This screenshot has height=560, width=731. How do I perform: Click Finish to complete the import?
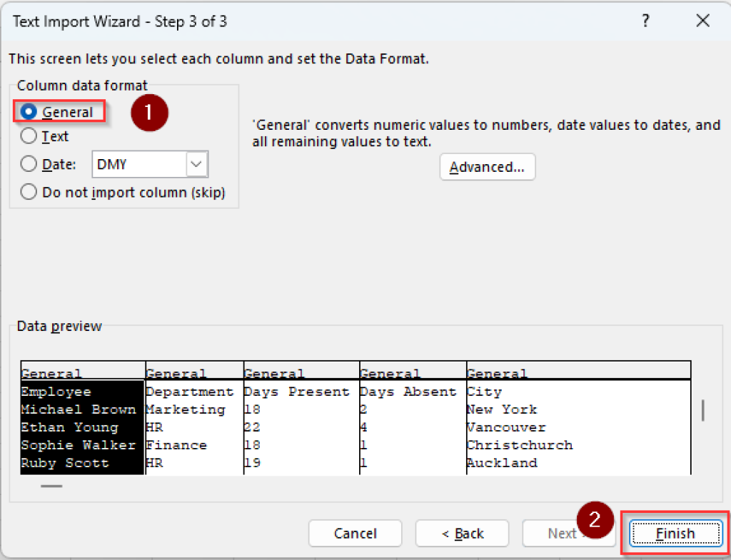coord(674,533)
